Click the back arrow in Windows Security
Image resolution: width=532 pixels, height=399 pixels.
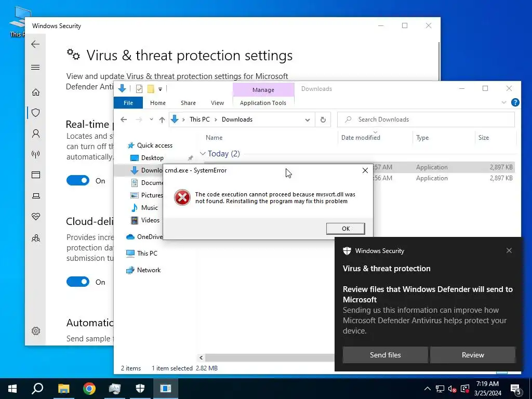35,44
